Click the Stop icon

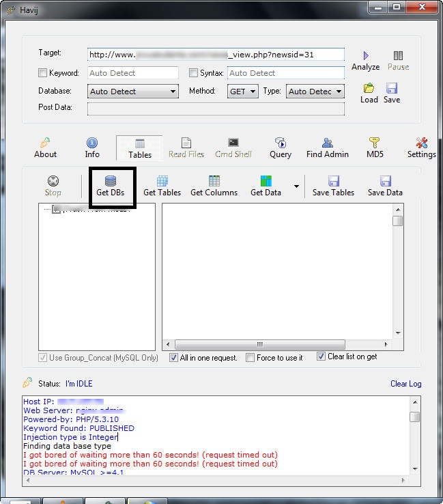pos(53,181)
